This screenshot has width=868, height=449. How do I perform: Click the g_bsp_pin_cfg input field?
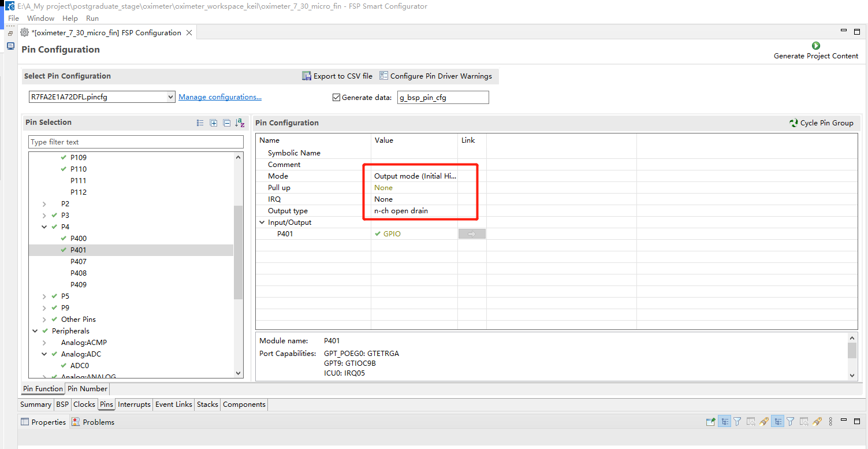[443, 98]
